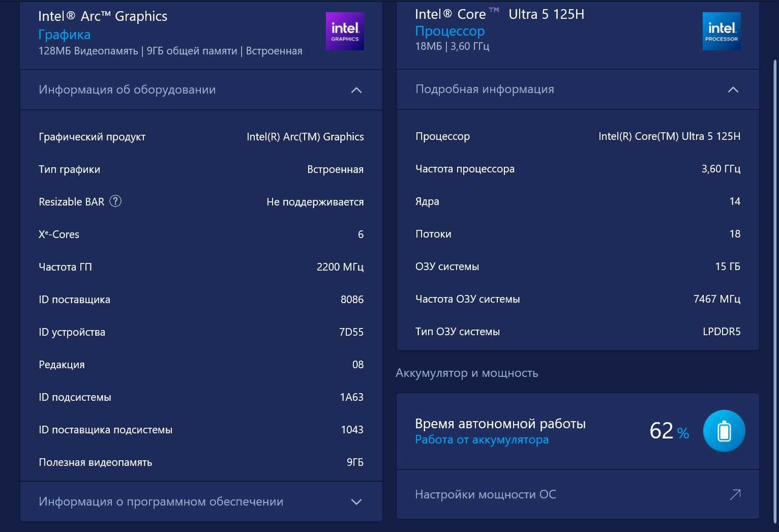
Task: Select device ID value 7D55
Action: pos(351,332)
